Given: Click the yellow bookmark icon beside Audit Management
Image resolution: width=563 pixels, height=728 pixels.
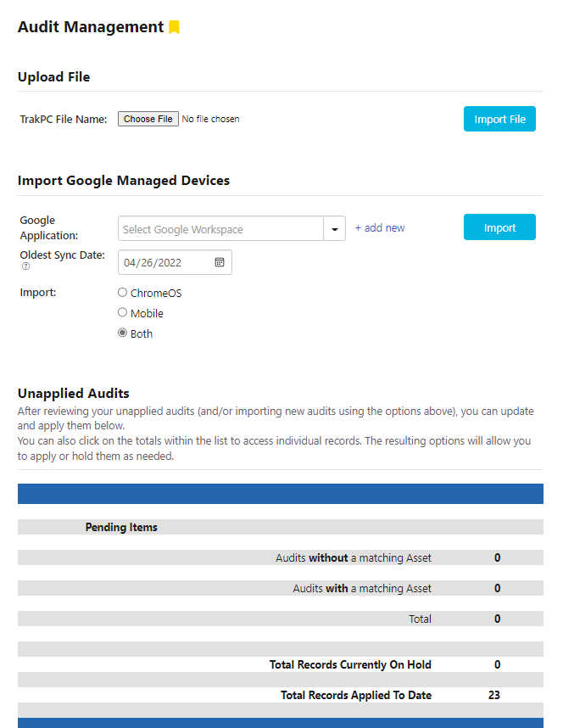Looking at the screenshot, I should point(174,27).
